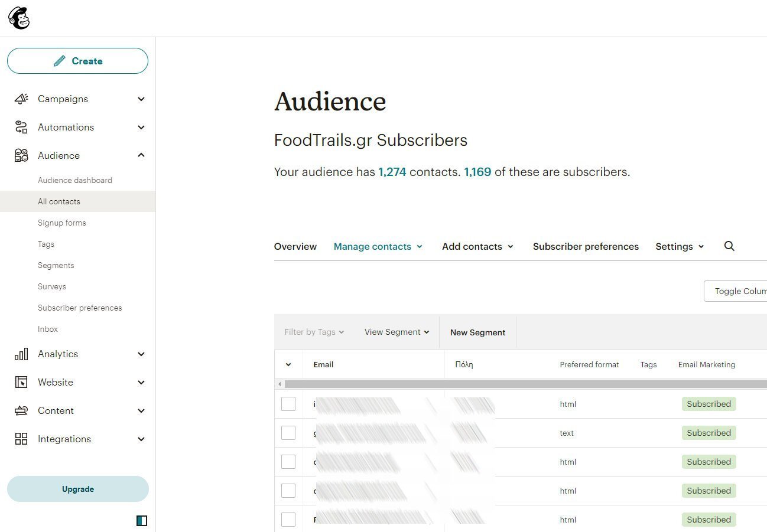This screenshot has height=532, width=767.
Task: Check the text-format row checkbox
Action: point(288,433)
